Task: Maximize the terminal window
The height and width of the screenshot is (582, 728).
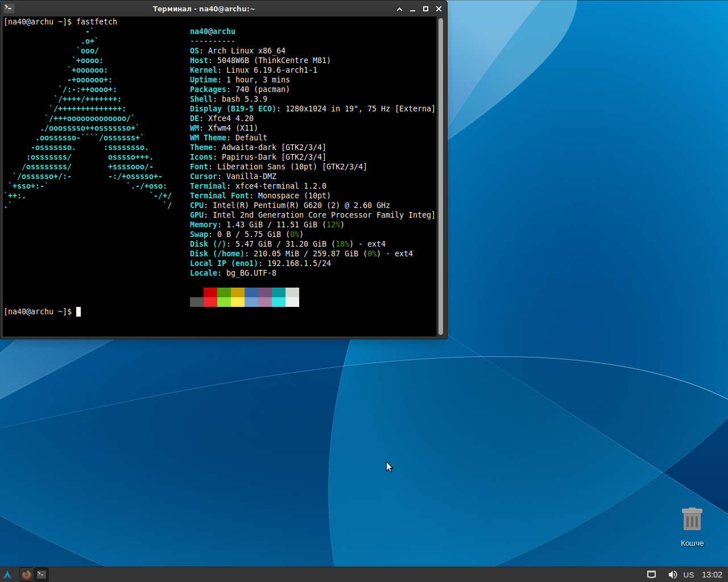Action: click(x=425, y=9)
